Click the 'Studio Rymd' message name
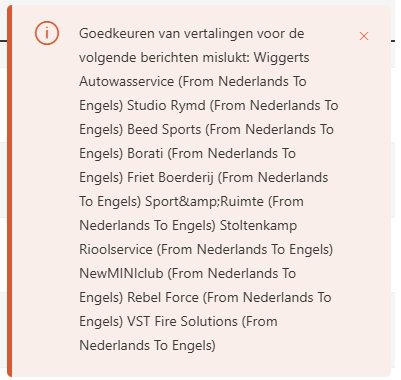Image resolution: width=401 pixels, height=380 pixels. [166, 106]
